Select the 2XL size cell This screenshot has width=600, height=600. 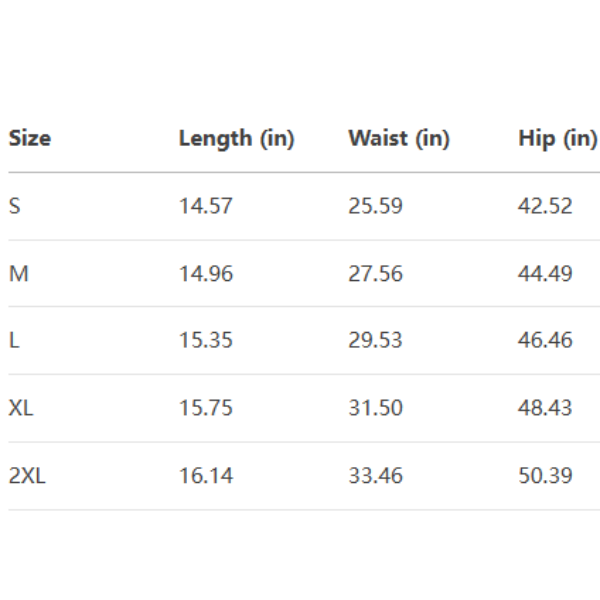coord(27,476)
